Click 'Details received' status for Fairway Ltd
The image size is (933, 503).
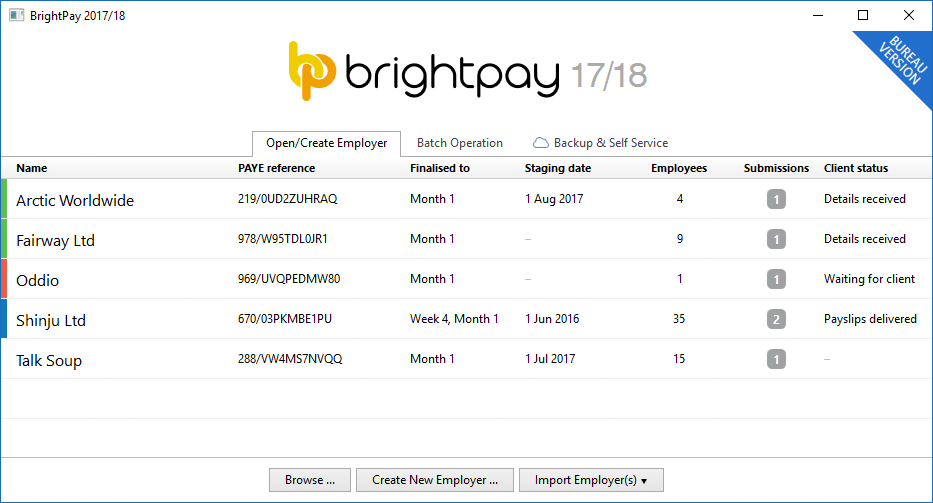pyautogui.click(x=865, y=239)
